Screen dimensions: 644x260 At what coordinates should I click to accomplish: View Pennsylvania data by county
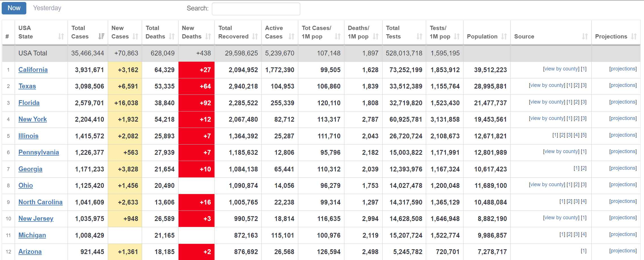click(561, 151)
